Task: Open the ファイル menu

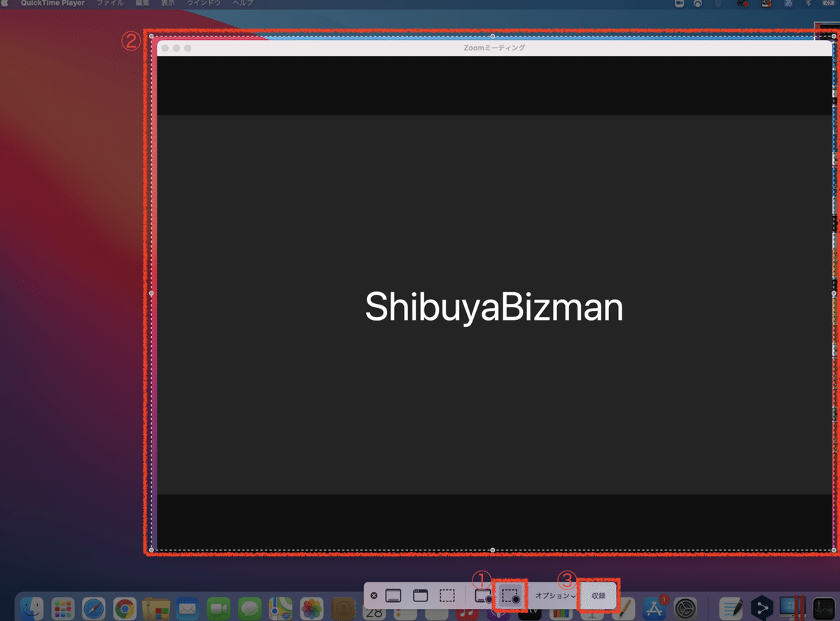Action: tap(110, 4)
